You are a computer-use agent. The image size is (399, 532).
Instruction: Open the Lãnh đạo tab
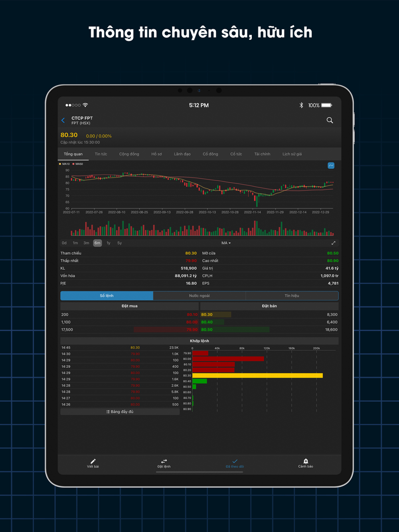point(182,154)
